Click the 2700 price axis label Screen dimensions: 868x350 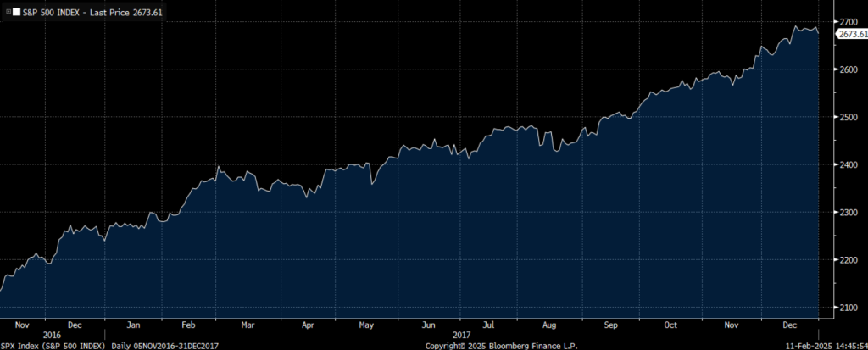coord(849,21)
